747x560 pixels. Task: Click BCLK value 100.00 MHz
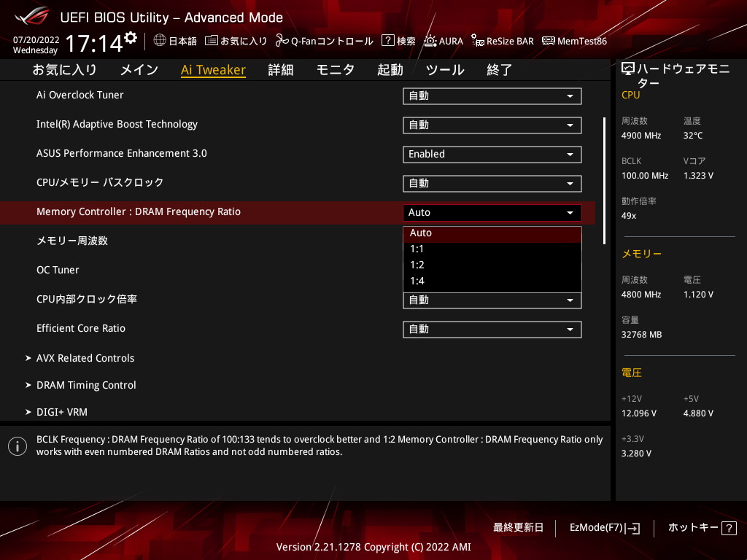[x=645, y=176]
